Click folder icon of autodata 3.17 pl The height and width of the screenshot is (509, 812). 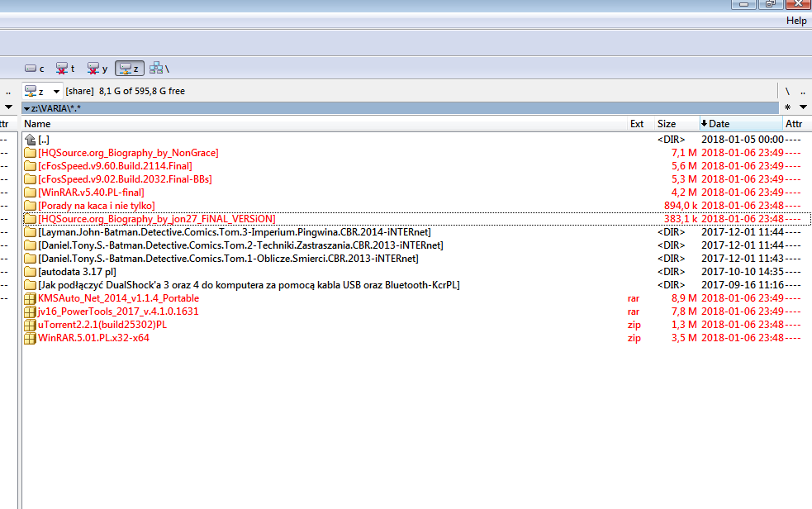pyautogui.click(x=30, y=272)
